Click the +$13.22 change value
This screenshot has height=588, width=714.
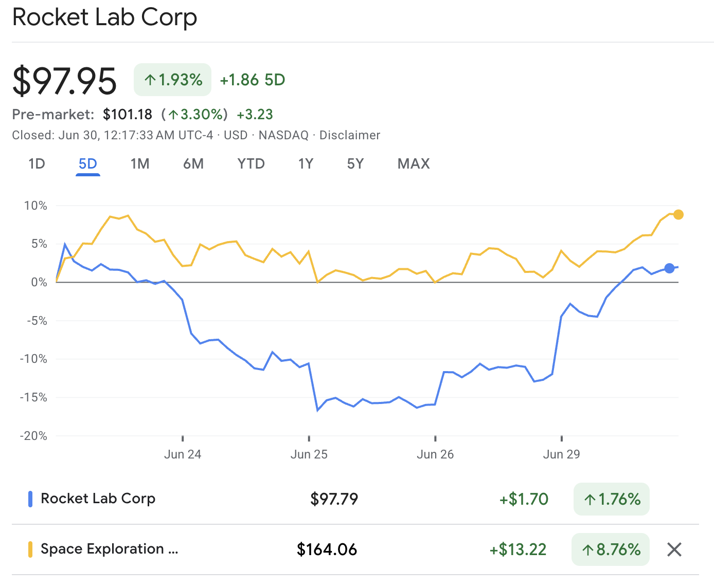[518, 549]
